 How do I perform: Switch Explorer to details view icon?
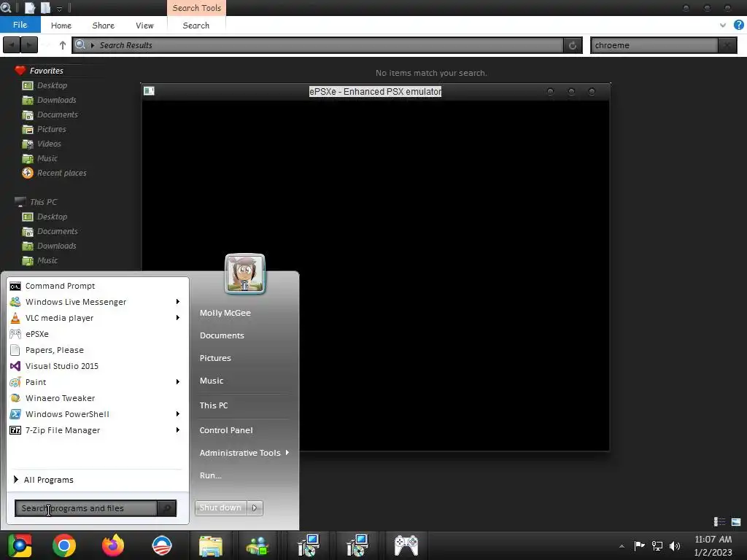tap(719, 522)
